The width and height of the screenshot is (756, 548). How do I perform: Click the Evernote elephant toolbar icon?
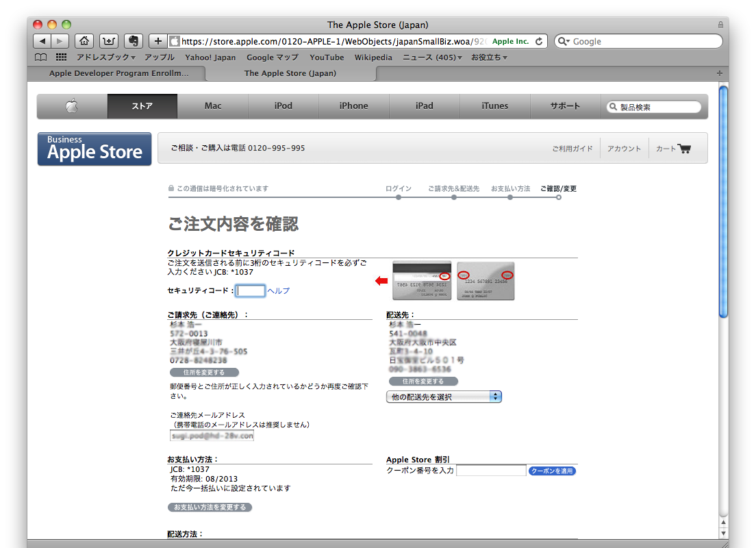pyautogui.click(x=134, y=41)
